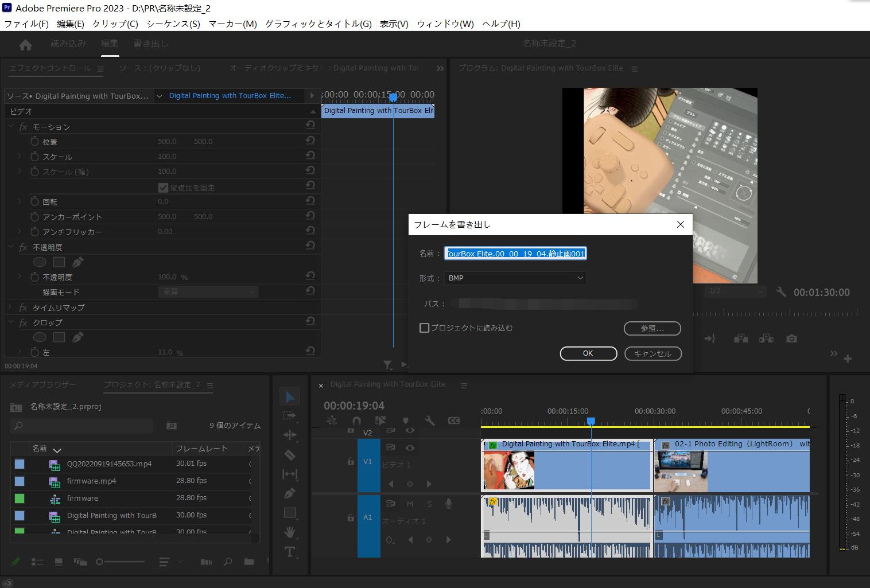Switch to the 書き出し workspace tab

point(151,43)
